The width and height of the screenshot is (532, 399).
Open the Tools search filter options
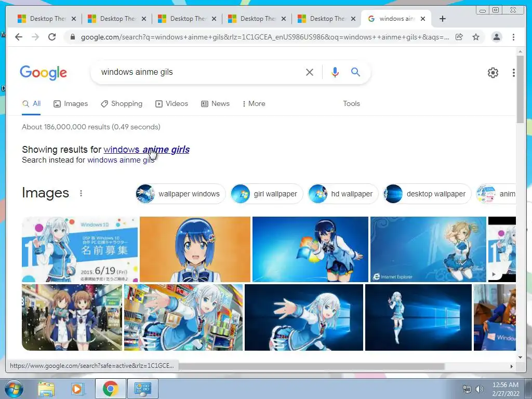pyautogui.click(x=351, y=104)
